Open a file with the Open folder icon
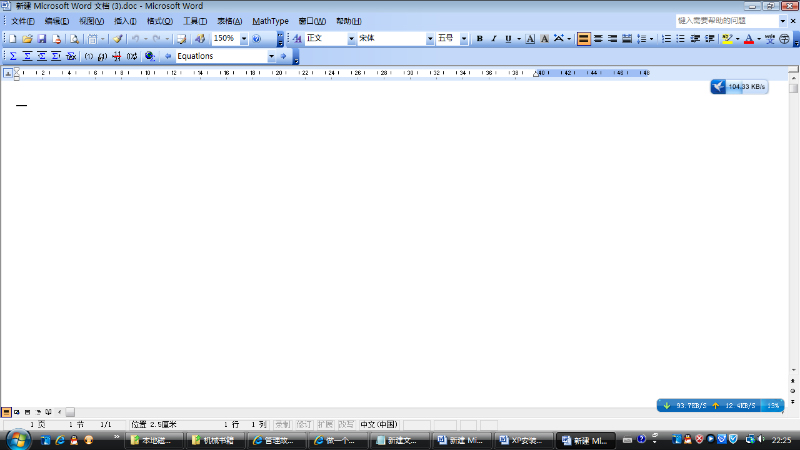The width and height of the screenshot is (800, 450). pyautogui.click(x=27, y=39)
